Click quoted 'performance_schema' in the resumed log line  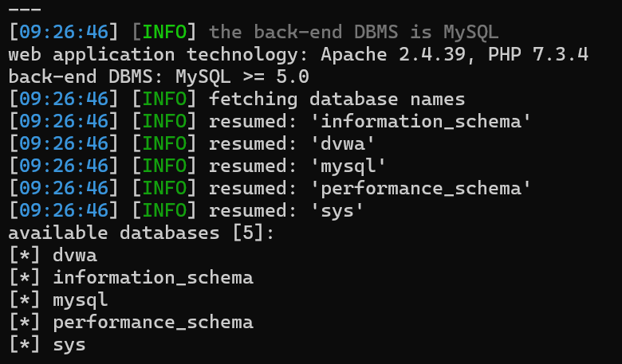pos(426,189)
